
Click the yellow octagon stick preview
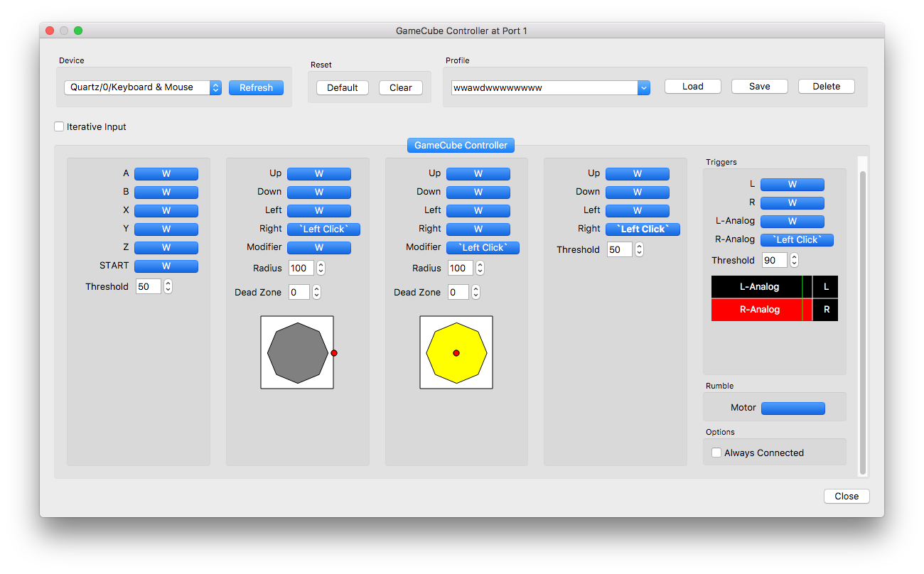(456, 352)
